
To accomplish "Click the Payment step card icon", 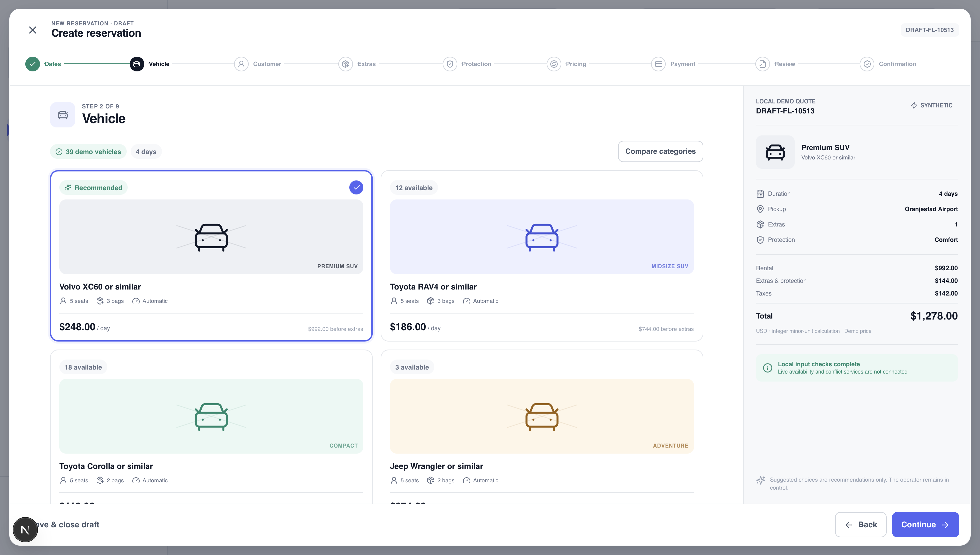I will point(658,64).
